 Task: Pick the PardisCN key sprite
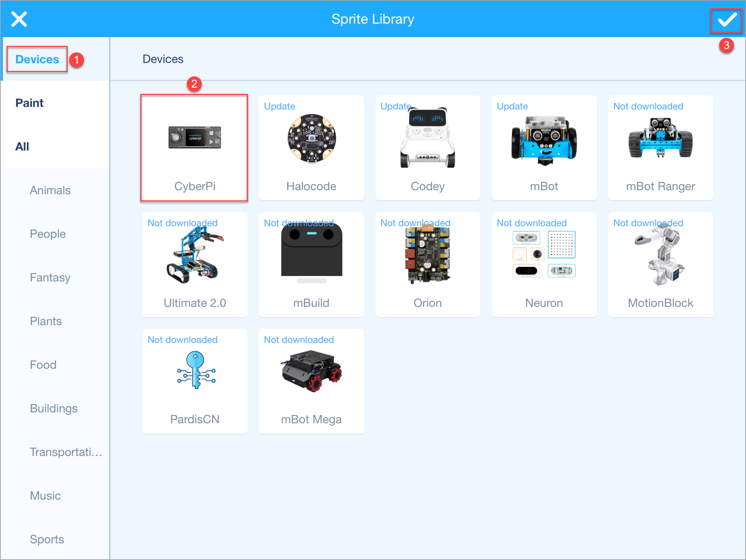tap(194, 381)
